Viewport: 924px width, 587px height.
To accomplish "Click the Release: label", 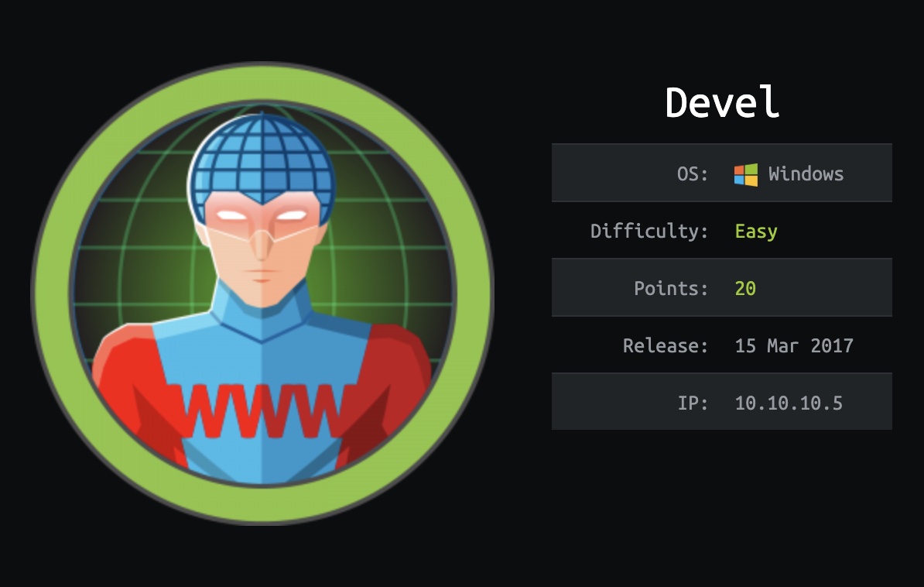I will (x=666, y=345).
